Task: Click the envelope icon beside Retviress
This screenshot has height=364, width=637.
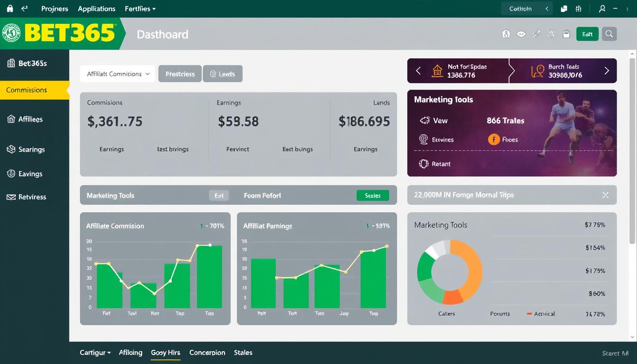Action: 11,197
